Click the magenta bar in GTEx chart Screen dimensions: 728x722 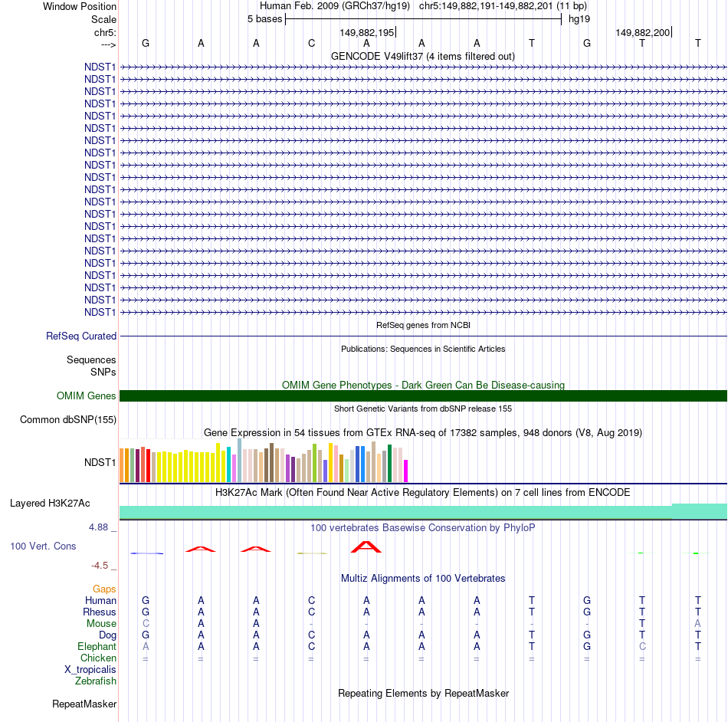tap(406, 471)
